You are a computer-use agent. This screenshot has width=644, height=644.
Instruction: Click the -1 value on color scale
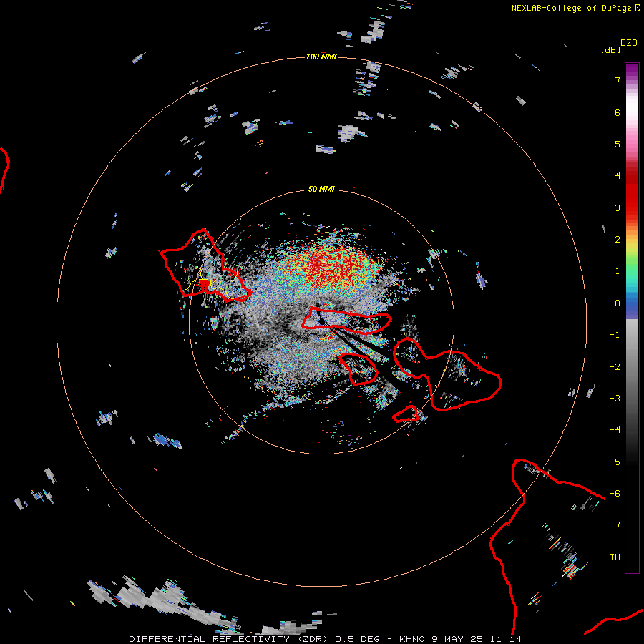(x=615, y=335)
